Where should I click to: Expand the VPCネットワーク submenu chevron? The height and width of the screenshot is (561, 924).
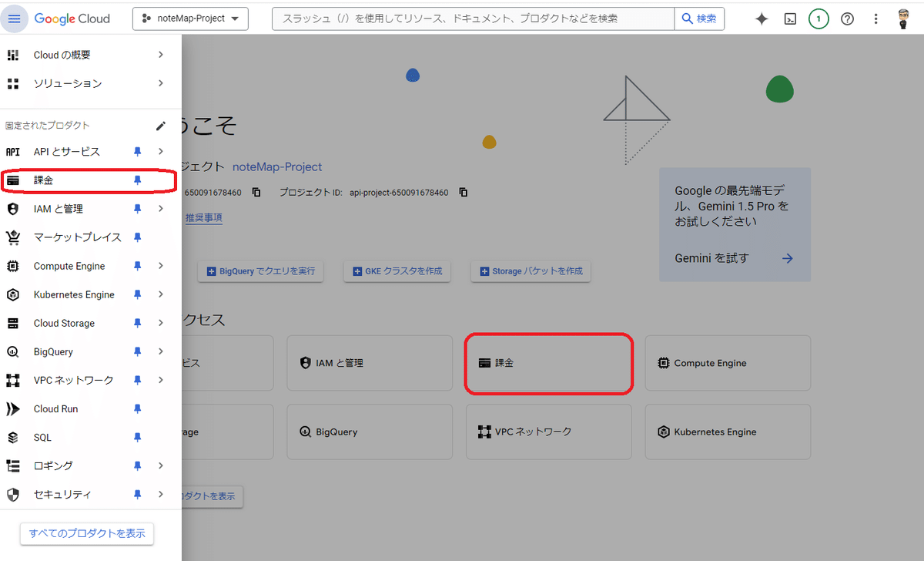tap(160, 380)
